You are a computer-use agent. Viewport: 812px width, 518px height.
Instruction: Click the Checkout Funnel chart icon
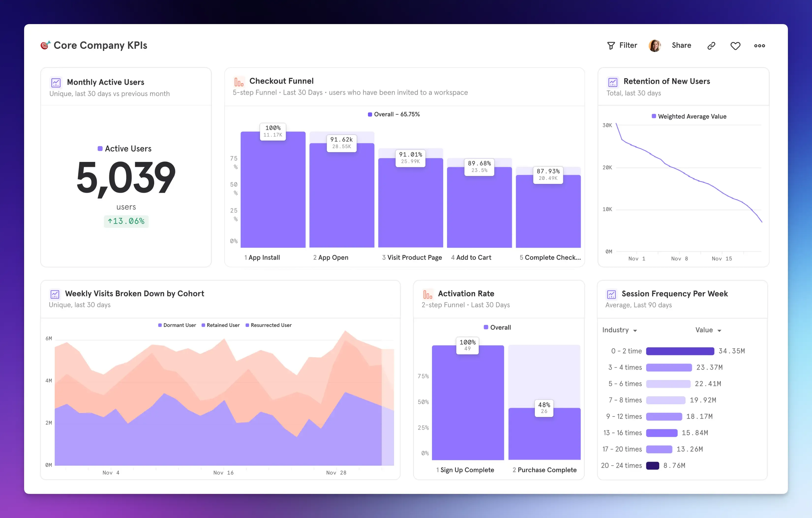(239, 82)
